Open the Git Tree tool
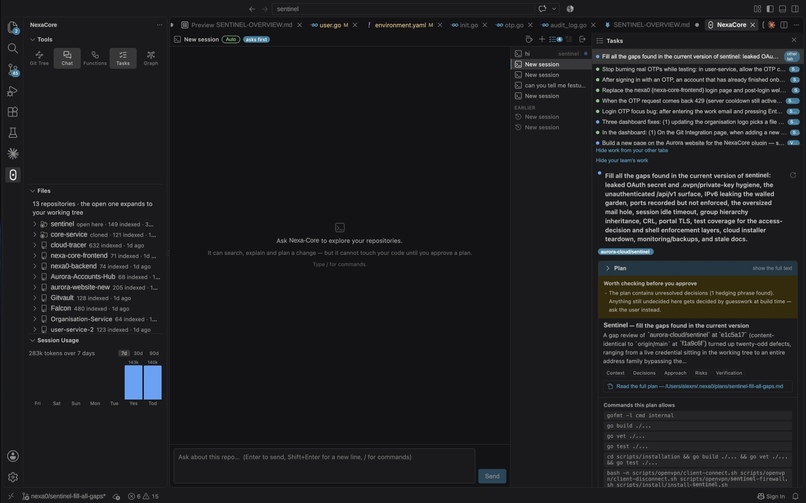Screen dimensions: 806x503 point(39,58)
